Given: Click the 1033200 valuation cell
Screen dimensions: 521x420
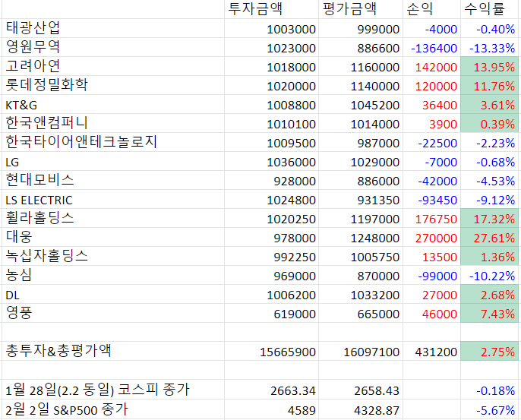Looking at the screenshot, I should 361,294.
